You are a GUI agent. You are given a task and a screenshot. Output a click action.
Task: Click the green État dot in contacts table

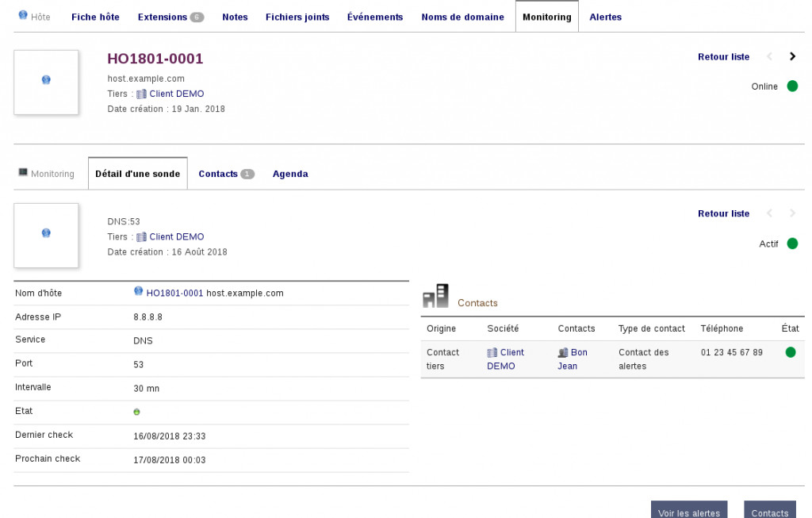tap(790, 352)
